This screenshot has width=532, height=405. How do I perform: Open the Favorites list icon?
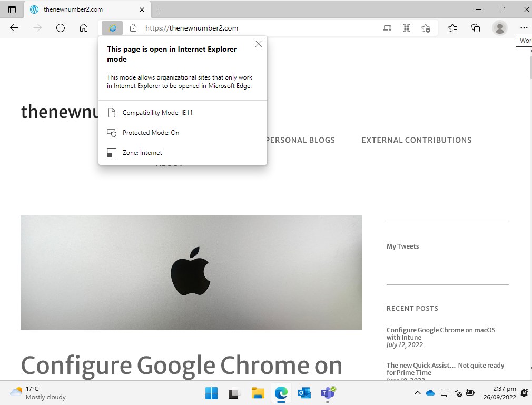(x=452, y=28)
